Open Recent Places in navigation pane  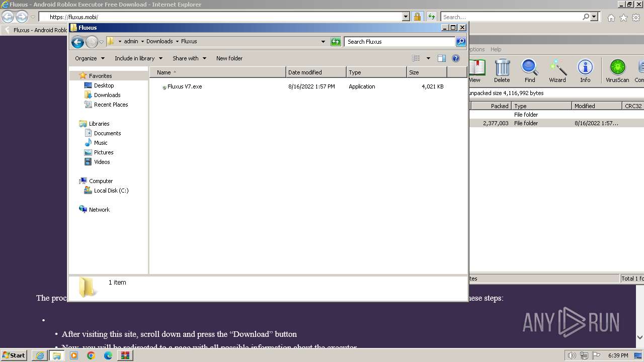[111, 105]
